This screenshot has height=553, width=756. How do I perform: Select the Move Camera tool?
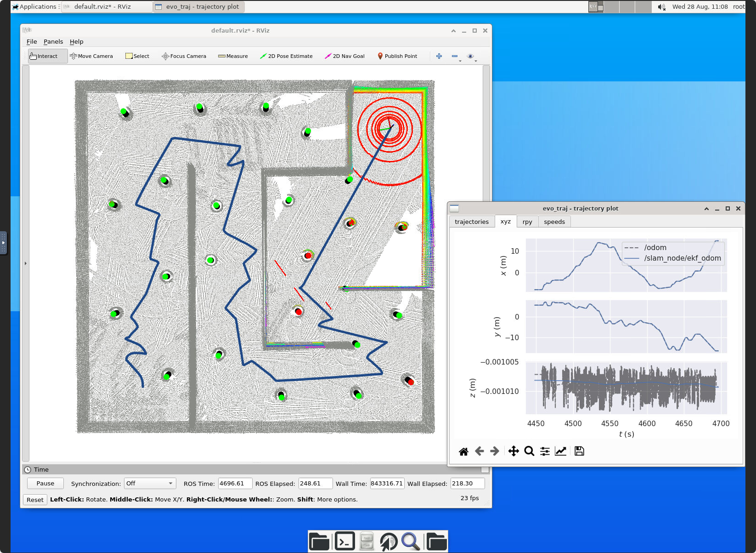(x=91, y=56)
